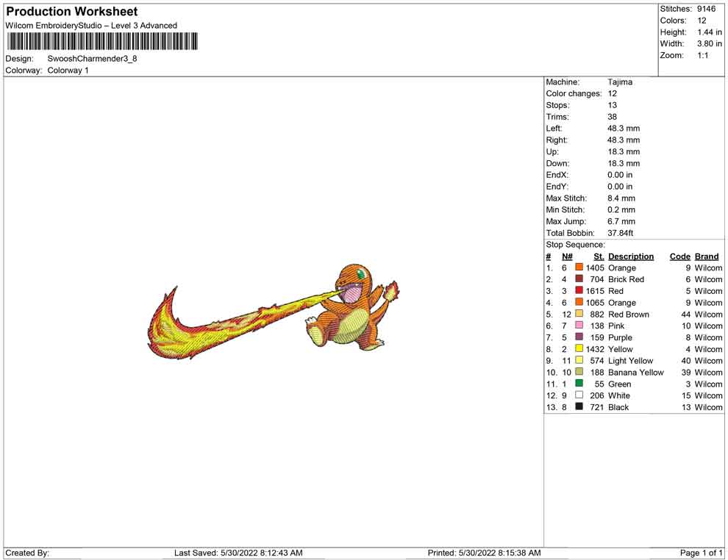Image resolution: width=728 pixels, height=560 pixels.
Task: Click the Page 1 of 1 footer text
Action: tap(701, 552)
